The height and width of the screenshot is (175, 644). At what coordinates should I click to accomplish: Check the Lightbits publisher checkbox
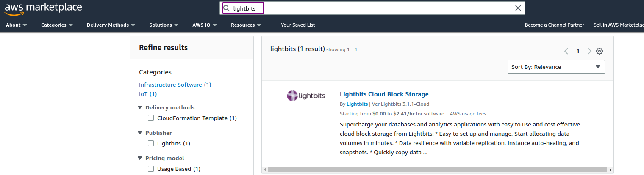[x=151, y=143]
